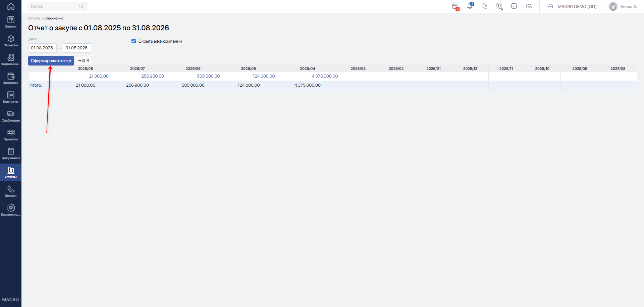Open Отчёты menu in sidebar
This screenshot has width=644, height=307.
11,173
